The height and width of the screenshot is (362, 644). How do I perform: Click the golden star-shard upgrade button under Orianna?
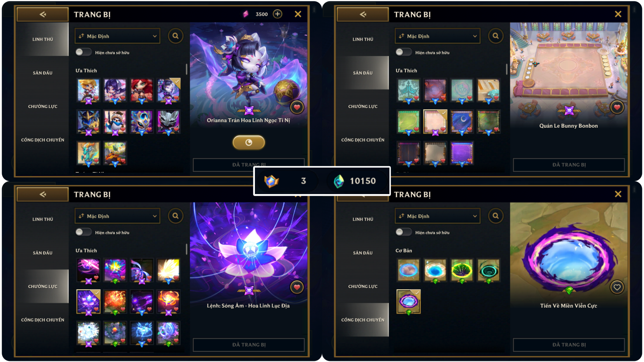point(249,142)
